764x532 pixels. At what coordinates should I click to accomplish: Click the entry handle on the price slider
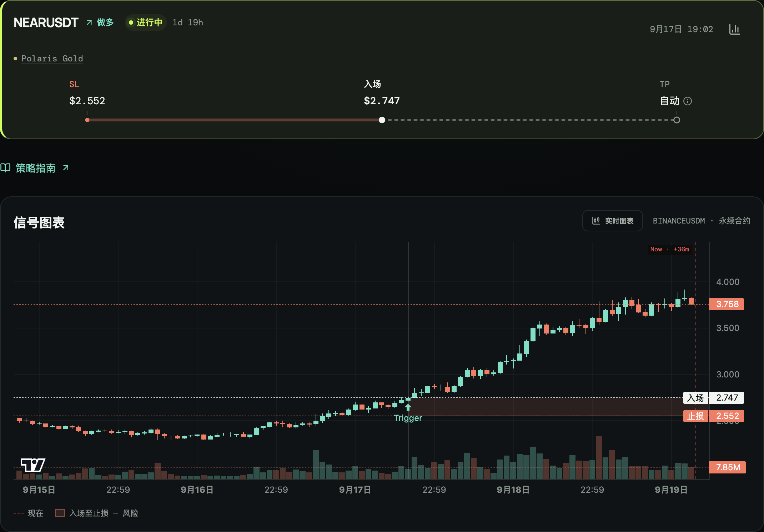pyautogui.click(x=382, y=120)
